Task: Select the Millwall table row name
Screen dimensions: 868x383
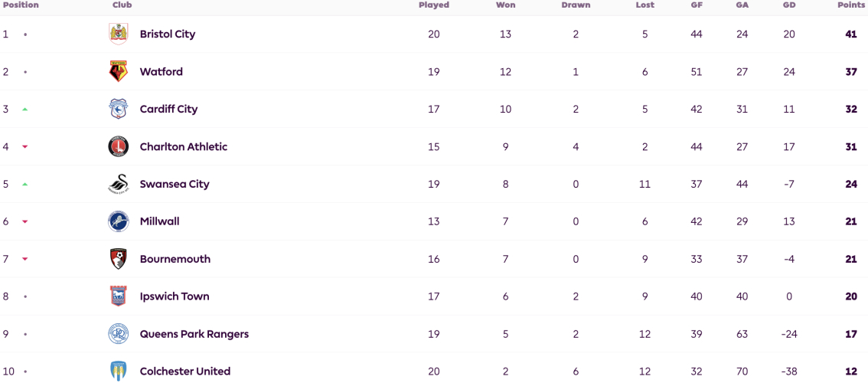Action: (x=159, y=221)
